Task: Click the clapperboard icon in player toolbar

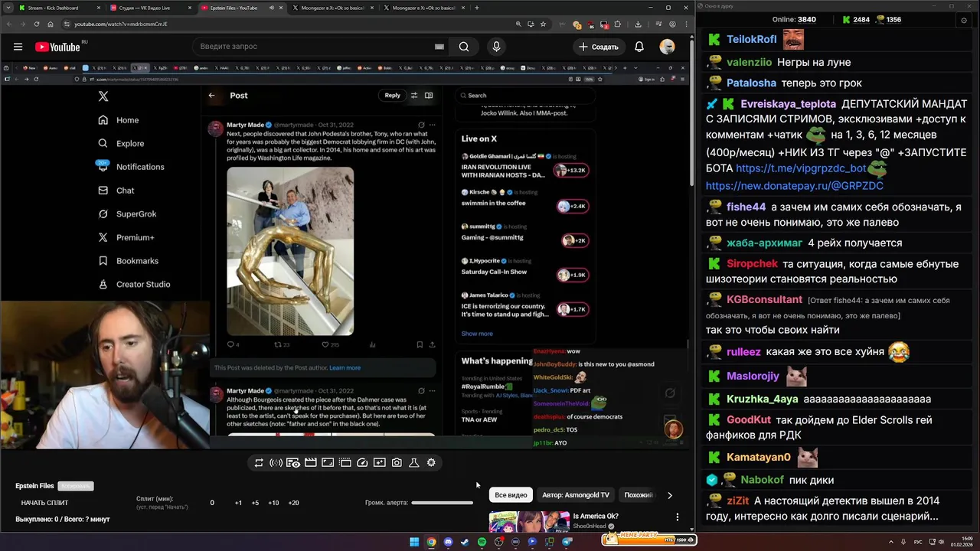Action: pos(310,463)
